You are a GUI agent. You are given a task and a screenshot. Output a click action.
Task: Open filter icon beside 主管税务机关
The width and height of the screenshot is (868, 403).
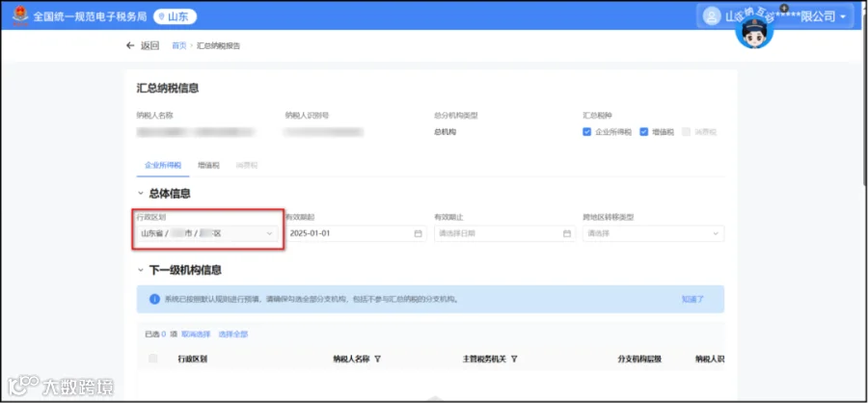[514, 360]
